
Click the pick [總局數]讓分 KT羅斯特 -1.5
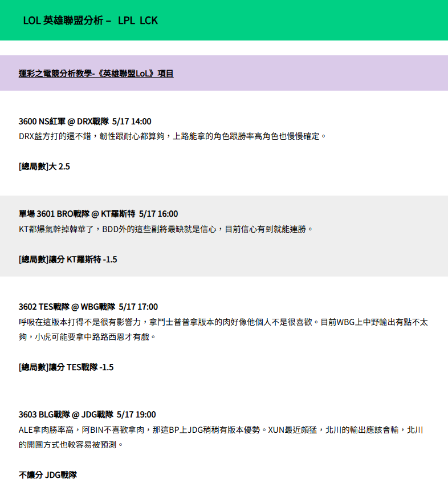click(x=68, y=259)
